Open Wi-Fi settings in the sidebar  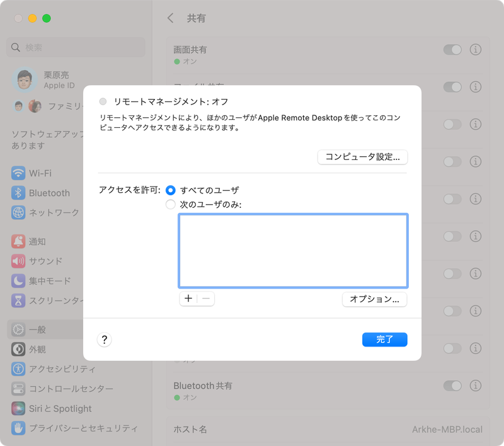tap(40, 173)
